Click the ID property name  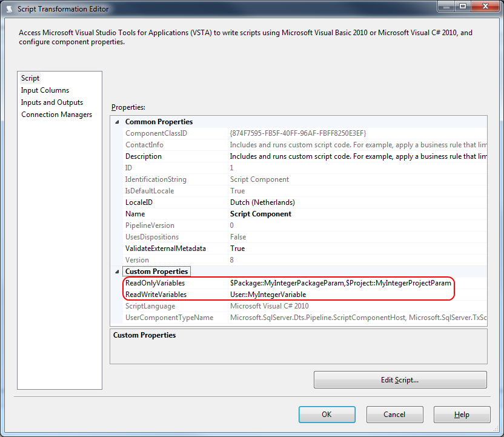[x=128, y=168]
